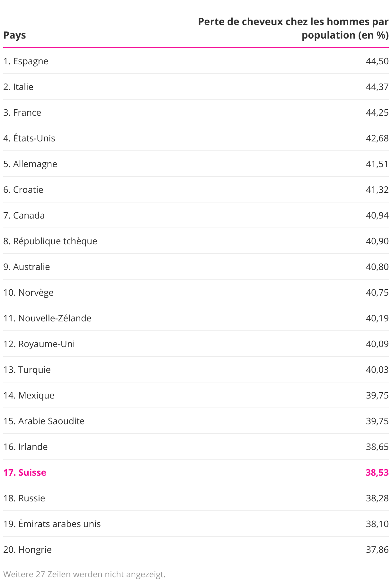Click the Perte de cheveux column header
392x583 pixels.
click(293, 28)
